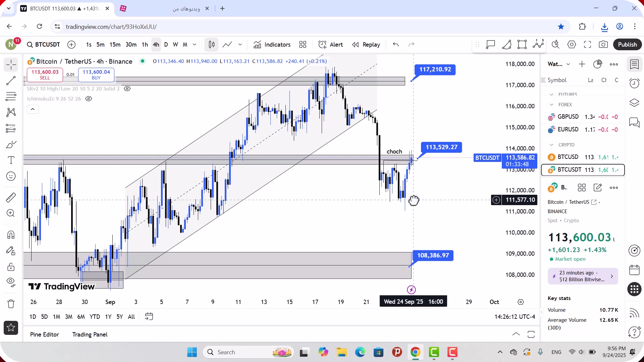The image size is (644, 362).
Task: Open the emoji icons tool
Action: tap(11, 176)
